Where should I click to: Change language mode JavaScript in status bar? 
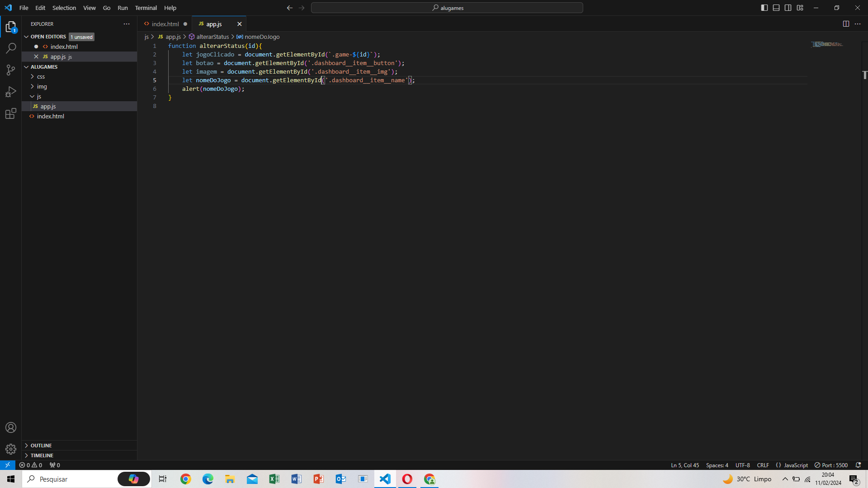pos(796,465)
